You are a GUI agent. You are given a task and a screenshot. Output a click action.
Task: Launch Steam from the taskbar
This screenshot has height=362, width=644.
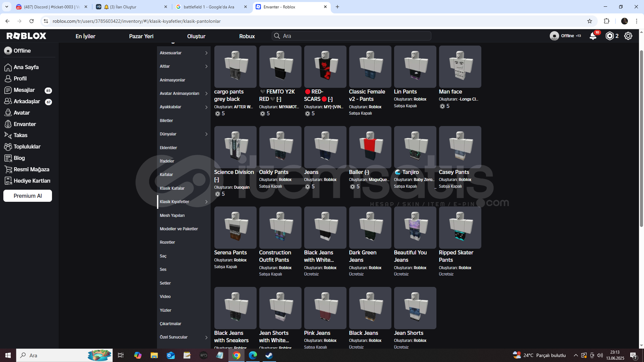point(269,355)
